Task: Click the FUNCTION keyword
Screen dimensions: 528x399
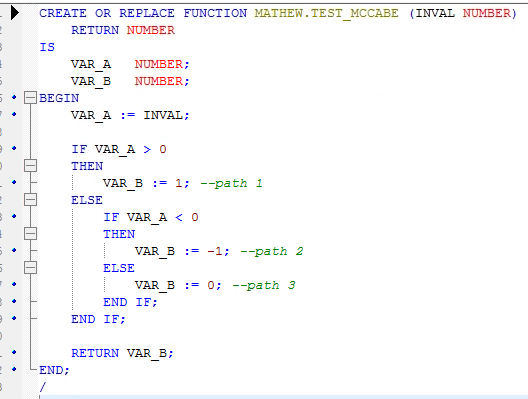Action: click(x=215, y=13)
